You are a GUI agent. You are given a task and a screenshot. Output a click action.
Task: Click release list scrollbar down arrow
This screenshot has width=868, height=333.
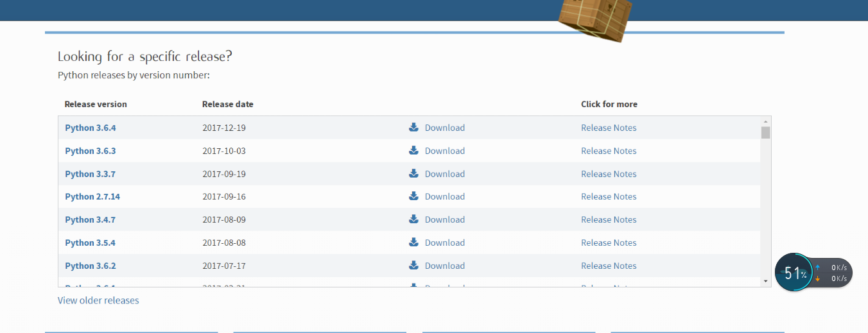coord(765,281)
